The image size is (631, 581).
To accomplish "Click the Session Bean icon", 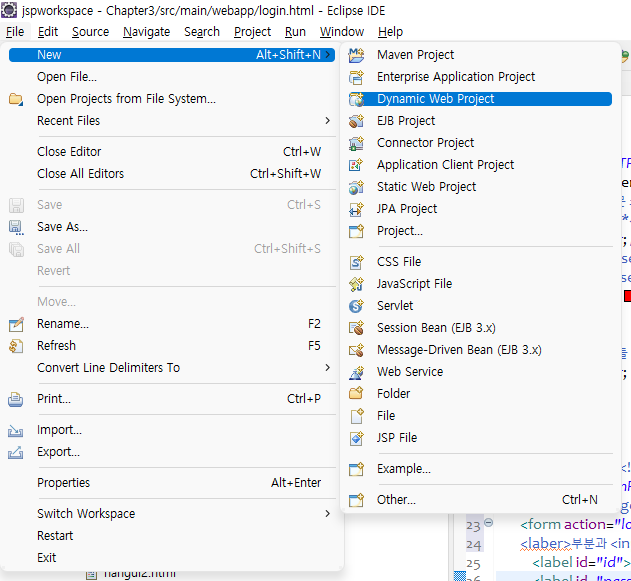I will click(x=356, y=328).
